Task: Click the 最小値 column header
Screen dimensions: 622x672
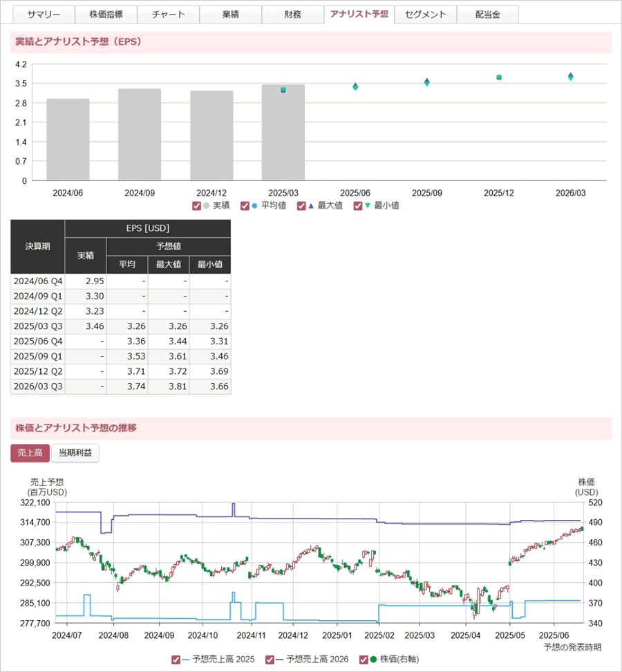Action: (x=210, y=264)
